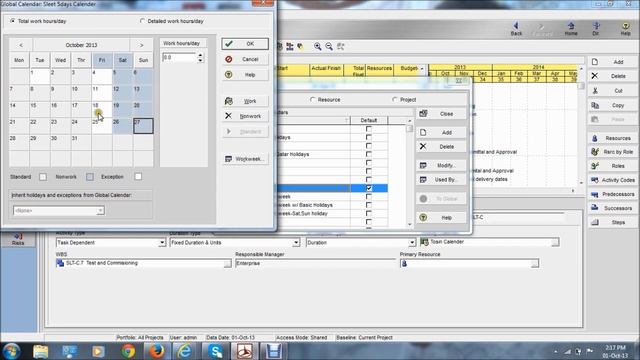This screenshot has height=360, width=640.
Task: Mark selected day as Nonwork
Action: pos(245,116)
